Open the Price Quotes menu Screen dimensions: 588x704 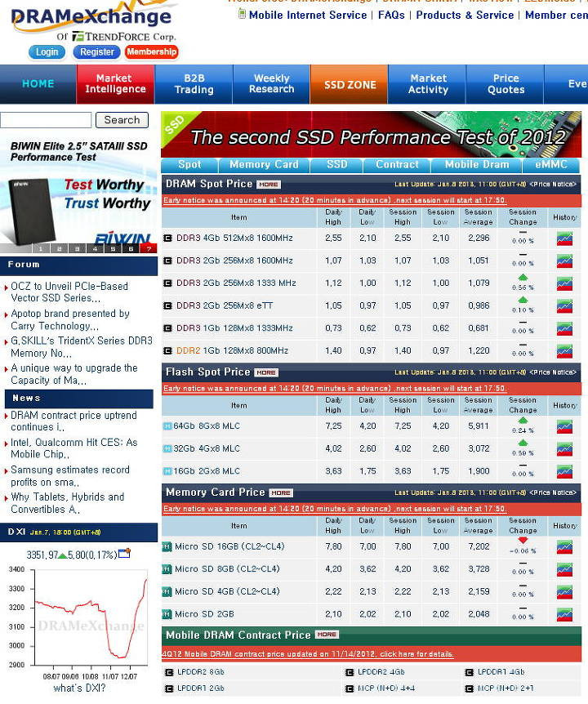[506, 84]
